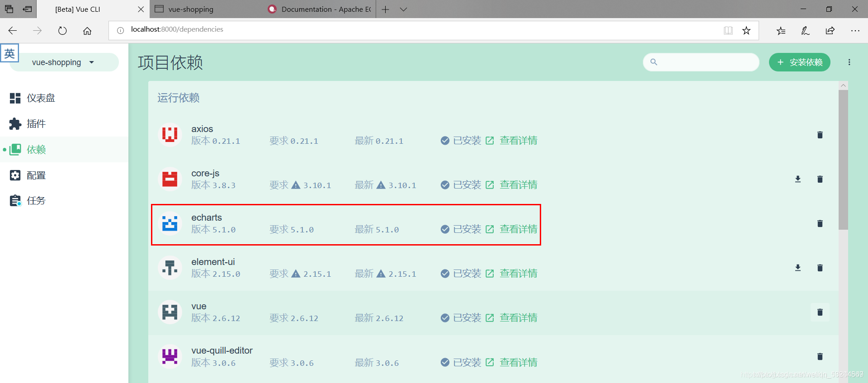Viewport: 868px width, 383px height.
Task: Open the 任务 tasks section
Action: click(x=64, y=200)
